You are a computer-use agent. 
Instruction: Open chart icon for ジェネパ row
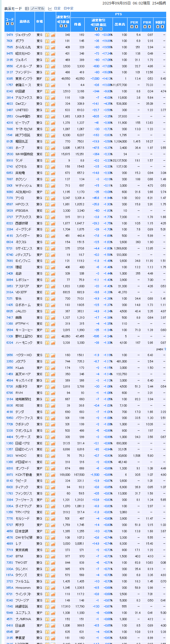[53, 60]
